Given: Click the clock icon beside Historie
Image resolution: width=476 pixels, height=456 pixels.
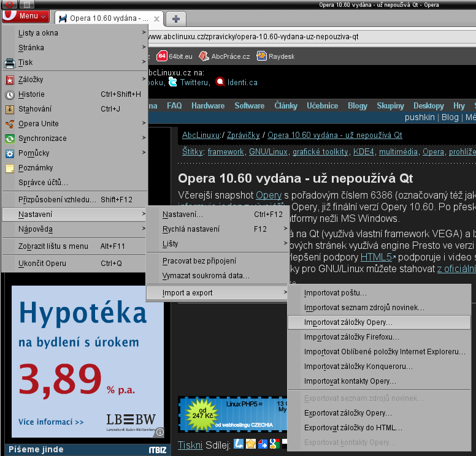Looking at the screenshot, I should (x=10, y=95).
